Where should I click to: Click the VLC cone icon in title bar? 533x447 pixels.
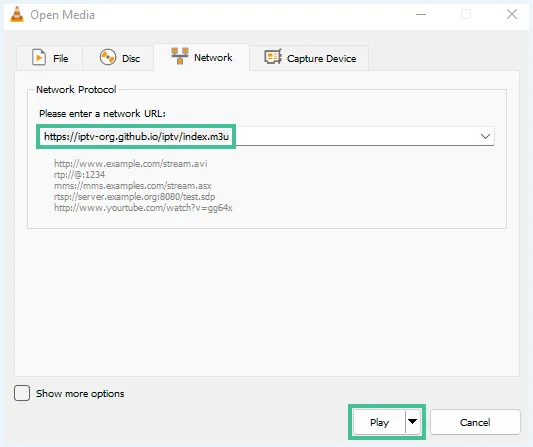(x=17, y=14)
